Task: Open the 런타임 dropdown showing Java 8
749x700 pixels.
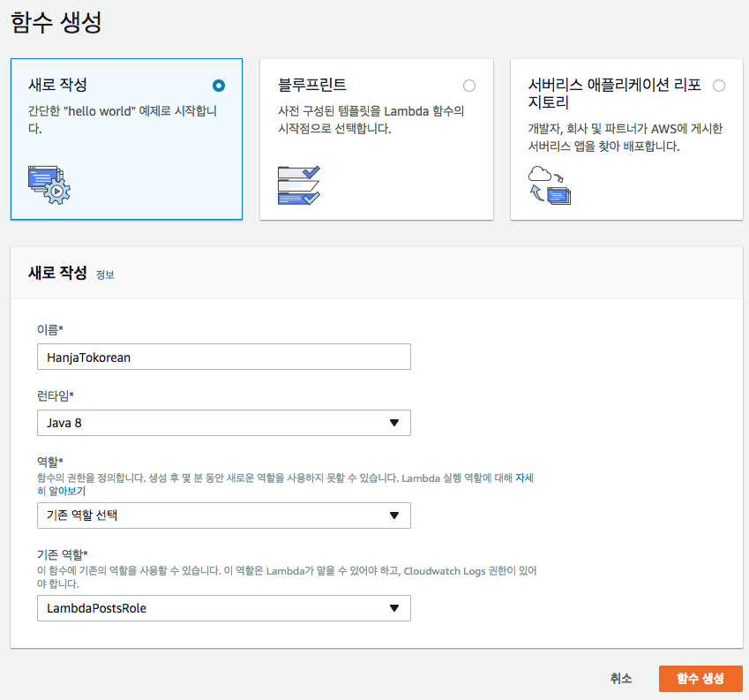Action: (224, 423)
